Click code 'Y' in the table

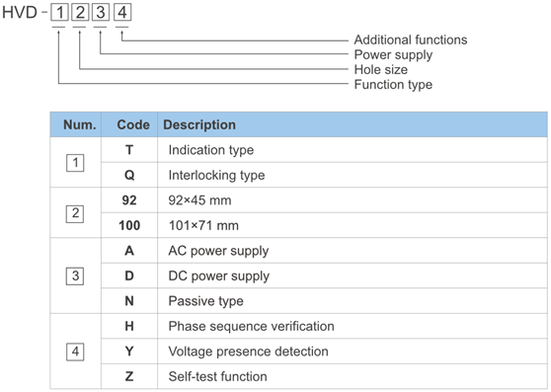(129, 352)
